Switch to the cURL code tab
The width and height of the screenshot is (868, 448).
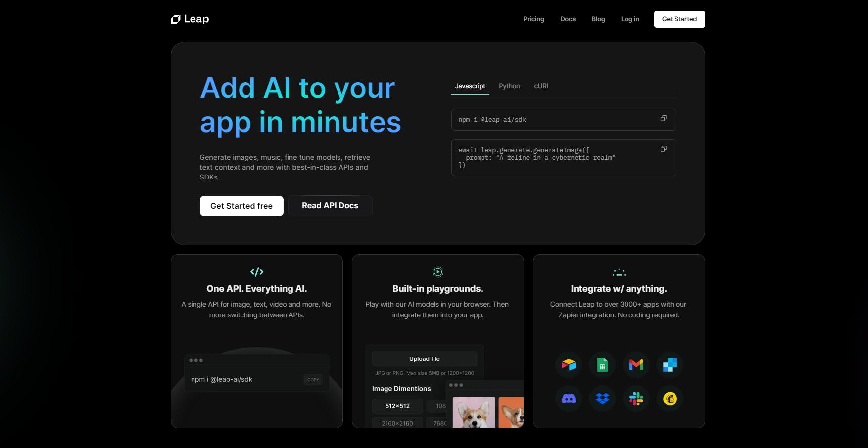542,86
